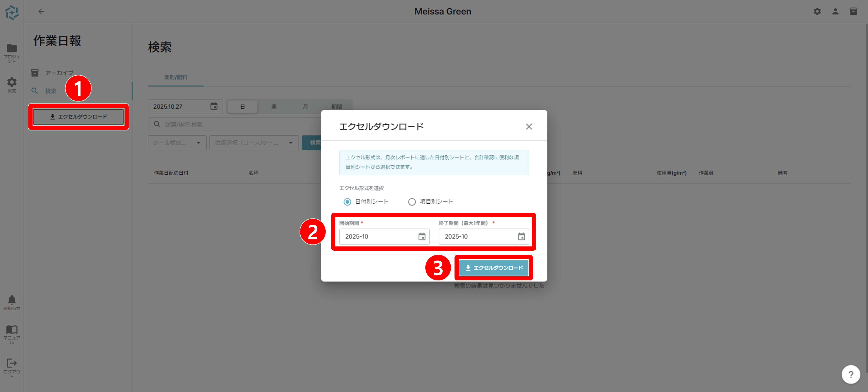This screenshot has width=868, height=392.
Task: Expand the ホール構成 dropdown
Action: 177,143
